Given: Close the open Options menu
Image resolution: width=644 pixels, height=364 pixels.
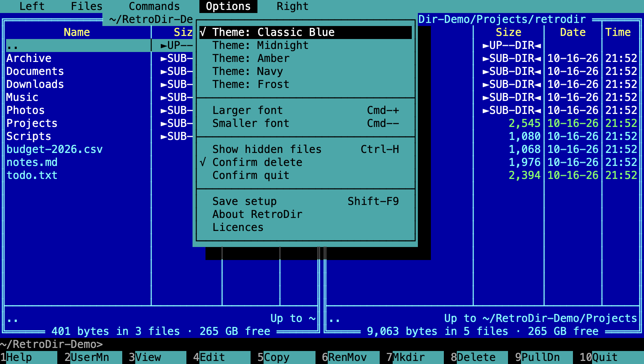Looking at the screenshot, I should (x=228, y=6).
